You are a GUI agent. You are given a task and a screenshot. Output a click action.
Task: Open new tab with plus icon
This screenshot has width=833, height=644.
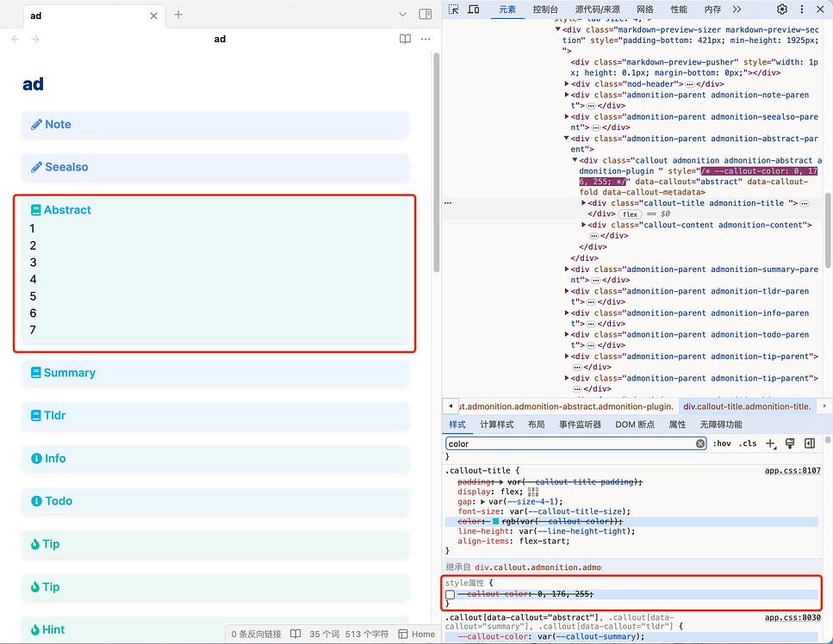point(178,15)
